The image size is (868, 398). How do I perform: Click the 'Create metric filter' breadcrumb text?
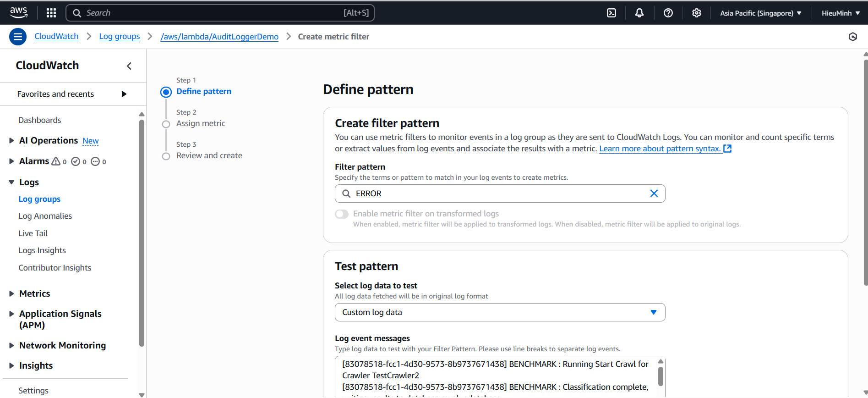click(333, 37)
